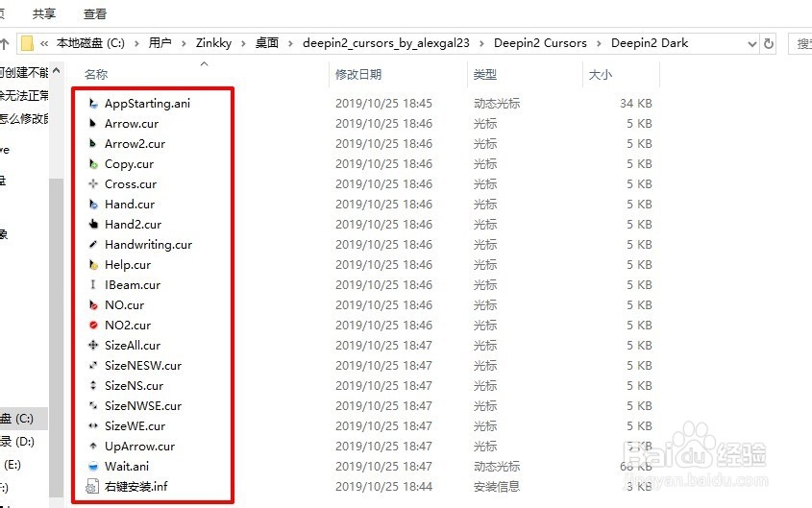Image resolution: width=812 pixels, height=508 pixels.
Task: Open the 查看 ribbon tab
Action: pyautogui.click(x=95, y=14)
